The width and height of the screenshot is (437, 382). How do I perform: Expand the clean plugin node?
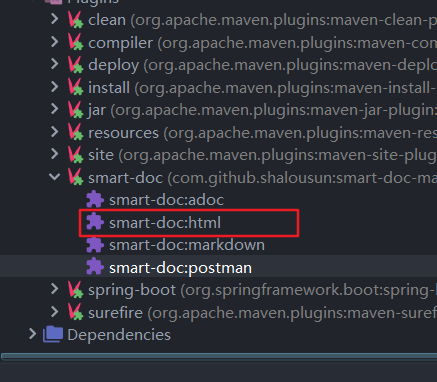(55, 19)
